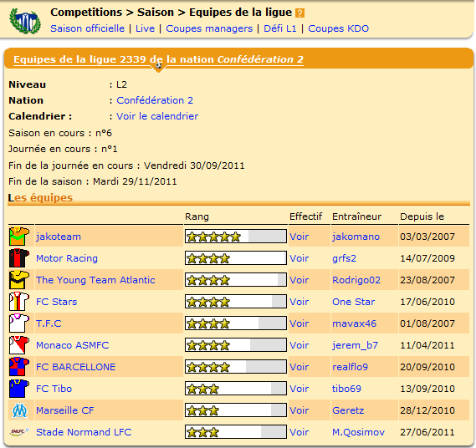
Task: Click the Confédération 2 nation link
Action: 155,100
